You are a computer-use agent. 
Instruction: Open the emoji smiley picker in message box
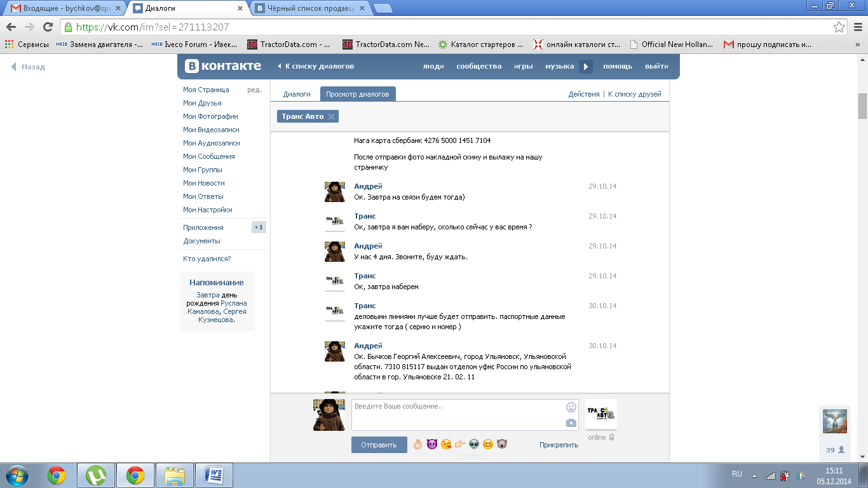tap(571, 407)
